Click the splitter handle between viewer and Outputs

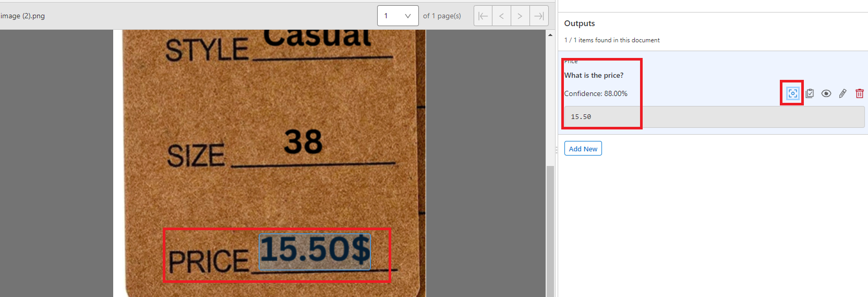pyautogui.click(x=557, y=150)
